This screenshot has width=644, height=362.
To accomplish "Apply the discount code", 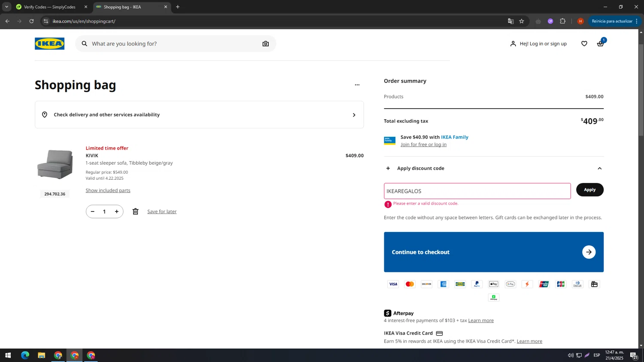I will (x=589, y=190).
